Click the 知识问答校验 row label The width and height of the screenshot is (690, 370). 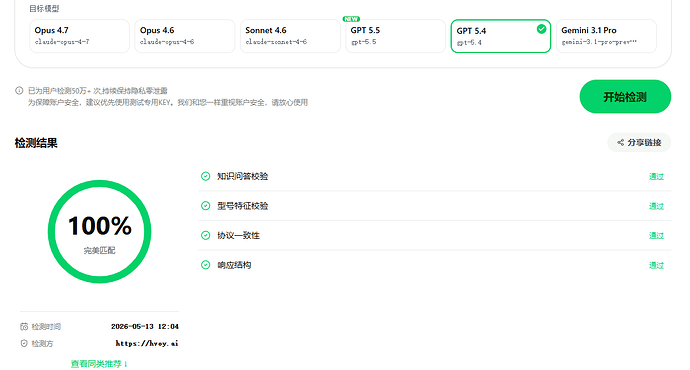click(x=242, y=176)
